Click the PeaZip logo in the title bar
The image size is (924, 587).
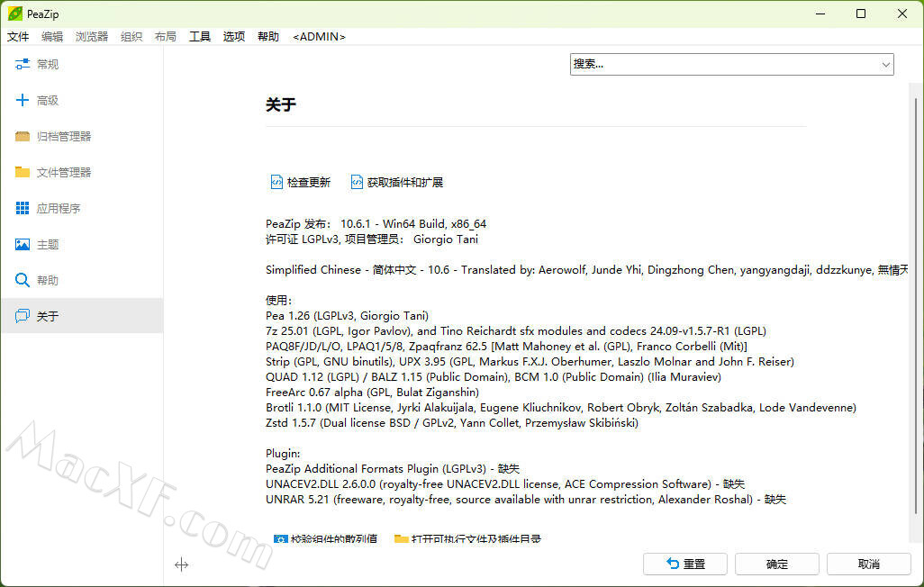coord(14,14)
